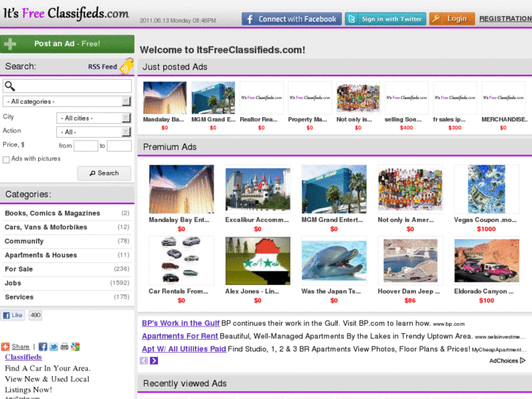Click the Not only is Amer... premium ad title

406,220
